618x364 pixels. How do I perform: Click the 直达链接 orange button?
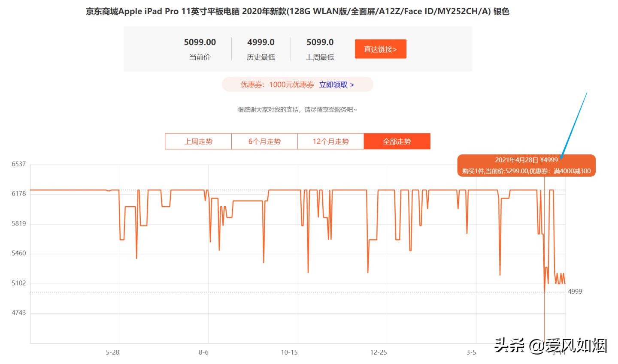click(380, 49)
